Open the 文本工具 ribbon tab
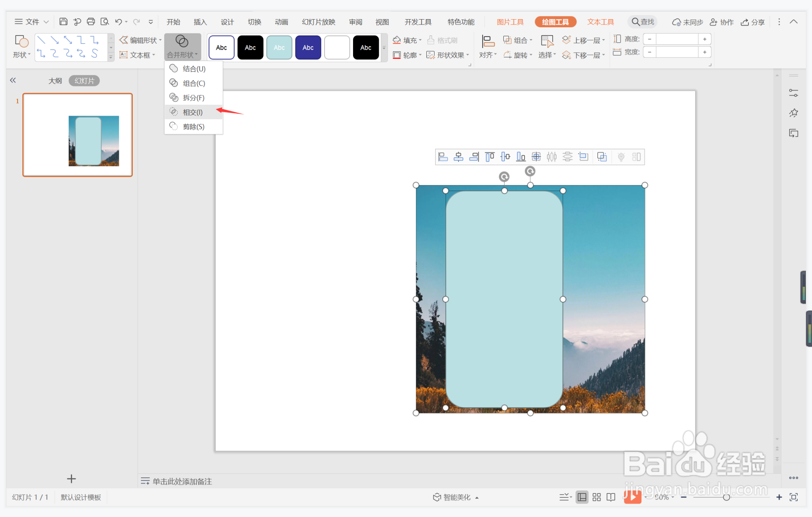 click(600, 22)
